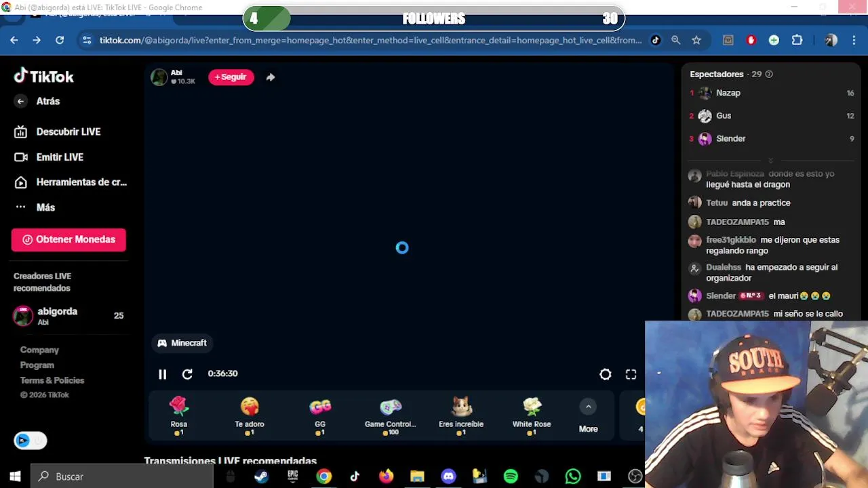
Task: Click Pablo Espinoza's chat comment
Action: pyautogui.click(x=770, y=179)
